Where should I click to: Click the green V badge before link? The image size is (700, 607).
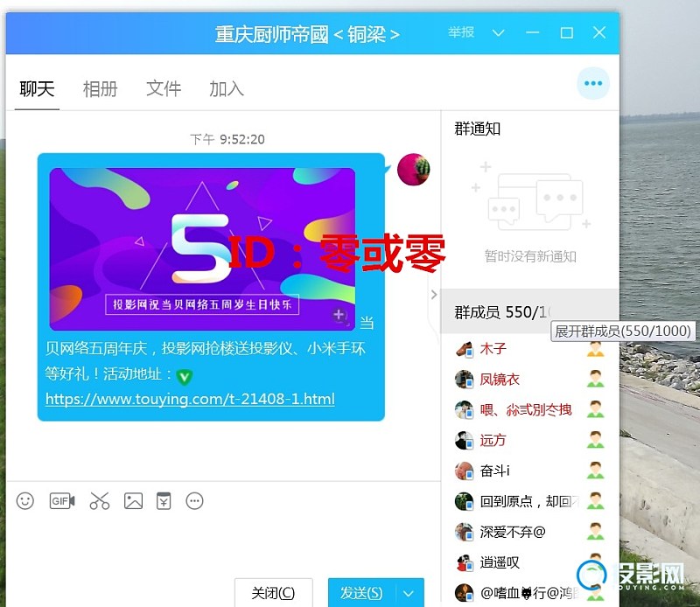click(184, 377)
